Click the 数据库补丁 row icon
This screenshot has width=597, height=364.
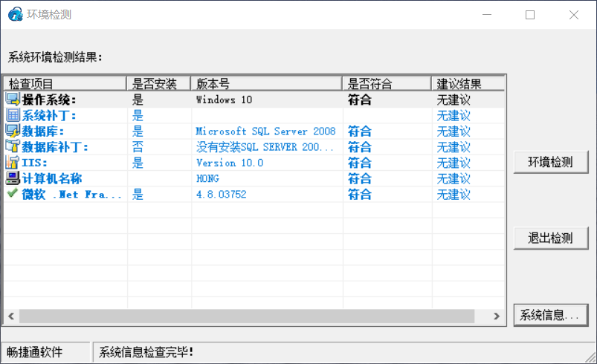point(13,146)
